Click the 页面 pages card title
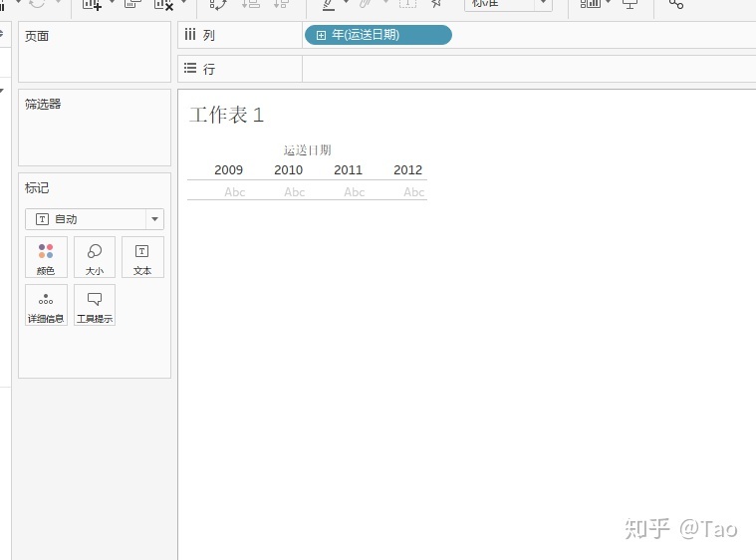 click(x=37, y=36)
